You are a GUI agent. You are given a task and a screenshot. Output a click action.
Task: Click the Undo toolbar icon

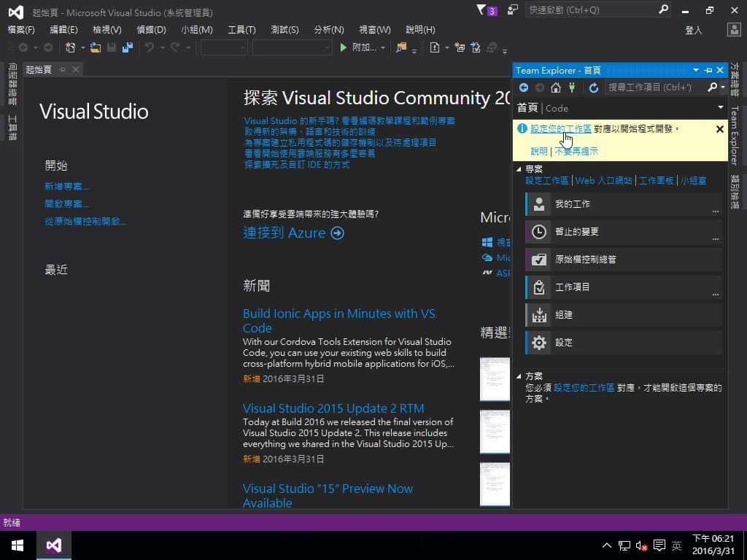click(x=150, y=47)
